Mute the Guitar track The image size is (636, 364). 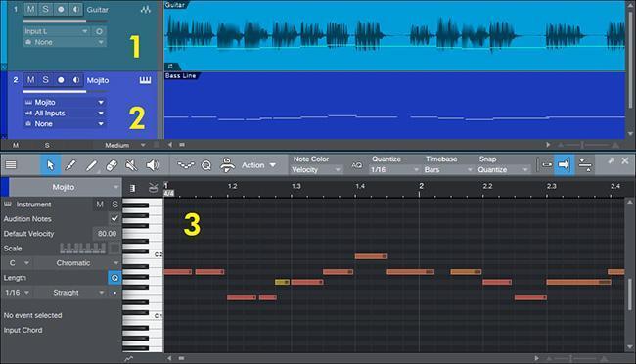[x=31, y=10]
